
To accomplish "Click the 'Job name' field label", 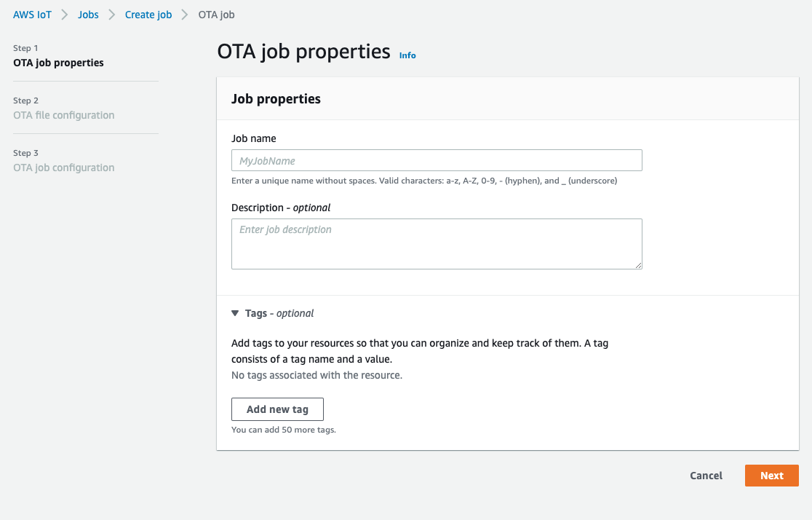I will [x=254, y=138].
